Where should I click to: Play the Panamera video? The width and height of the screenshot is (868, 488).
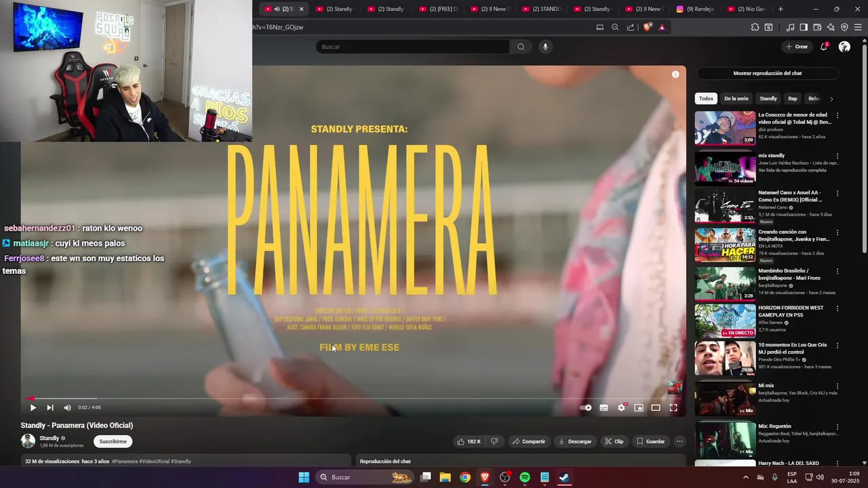coord(33,407)
